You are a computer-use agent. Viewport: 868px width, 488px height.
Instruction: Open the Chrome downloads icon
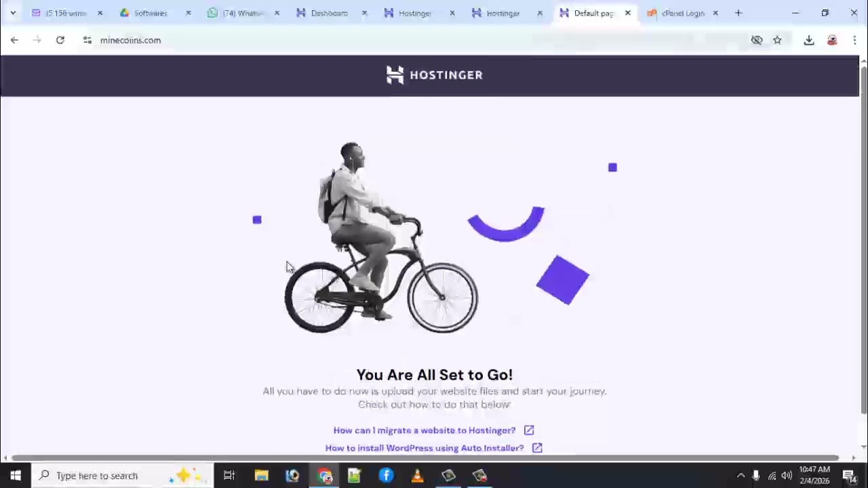point(809,40)
